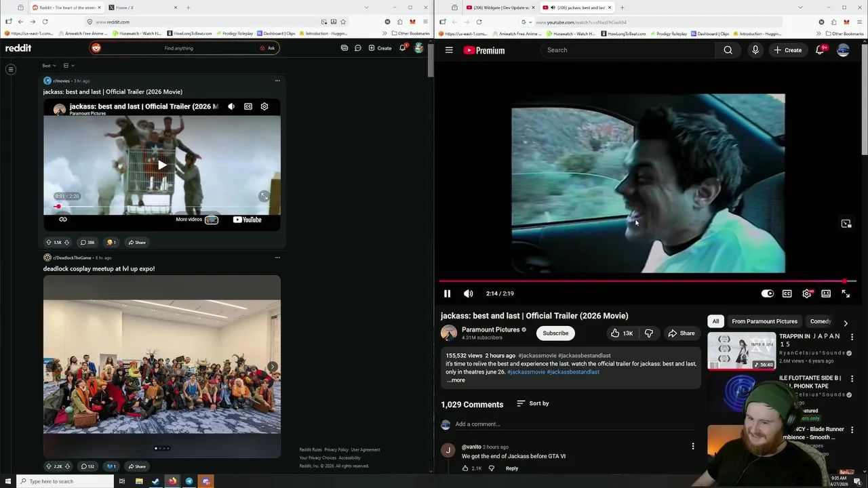Like the jackass trailer video
This screenshot has height=488, width=868.
621,333
